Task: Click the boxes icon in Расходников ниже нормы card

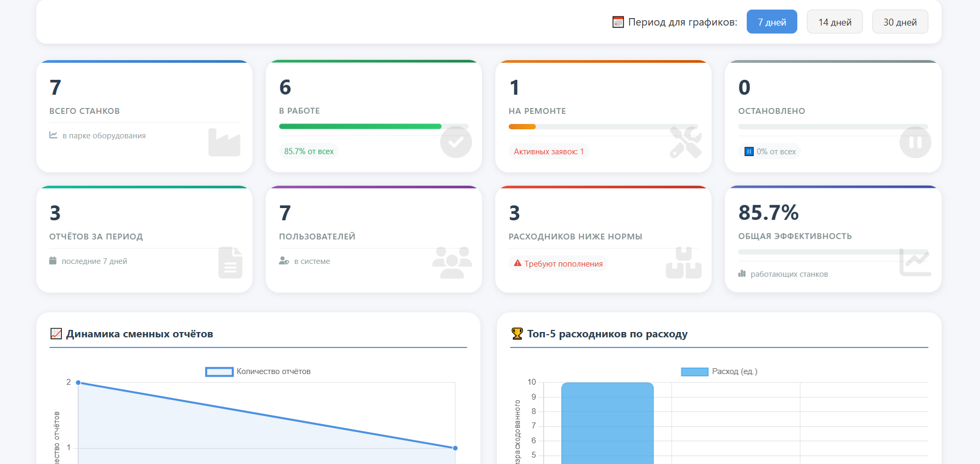Action: click(x=684, y=262)
